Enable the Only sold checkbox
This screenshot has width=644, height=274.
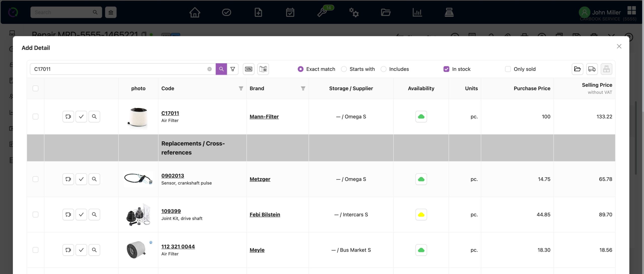(x=508, y=69)
